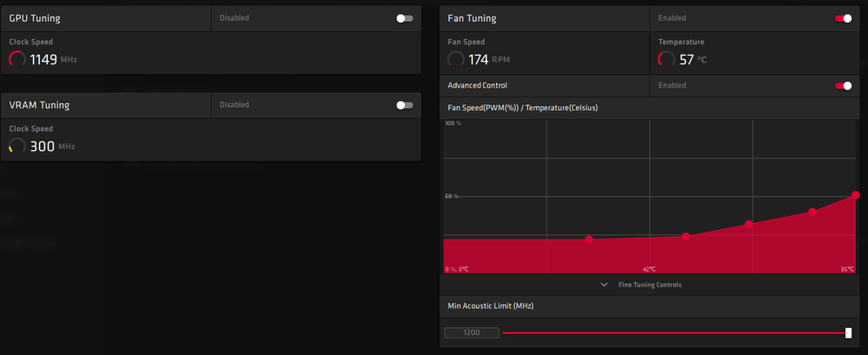This screenshot has height=355, width=868.
Task: Click the Advanced Control label
Action: point(477,86)
